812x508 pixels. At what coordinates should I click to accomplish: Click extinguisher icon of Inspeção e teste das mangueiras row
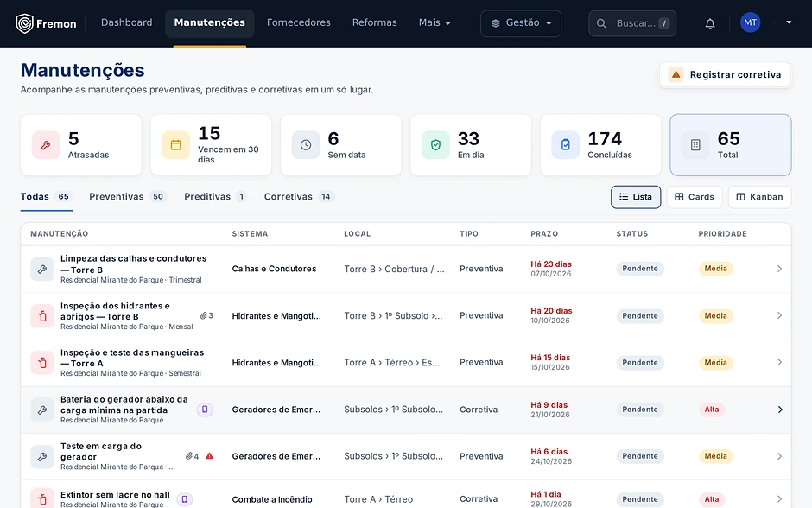(42, 363)
